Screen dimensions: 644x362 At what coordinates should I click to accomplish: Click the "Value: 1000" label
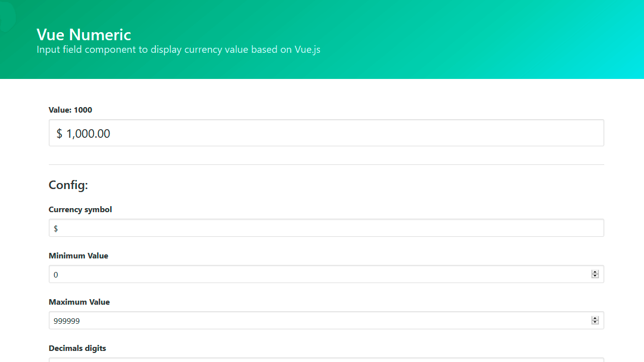[70, 110]
